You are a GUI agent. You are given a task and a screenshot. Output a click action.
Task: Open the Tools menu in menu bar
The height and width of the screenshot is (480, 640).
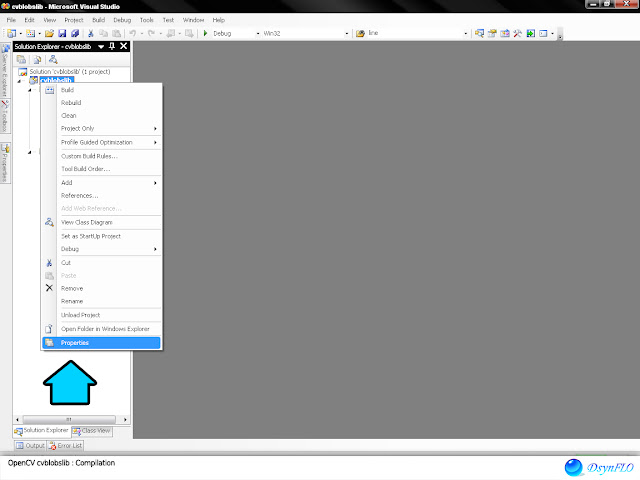tap(147, 20)
